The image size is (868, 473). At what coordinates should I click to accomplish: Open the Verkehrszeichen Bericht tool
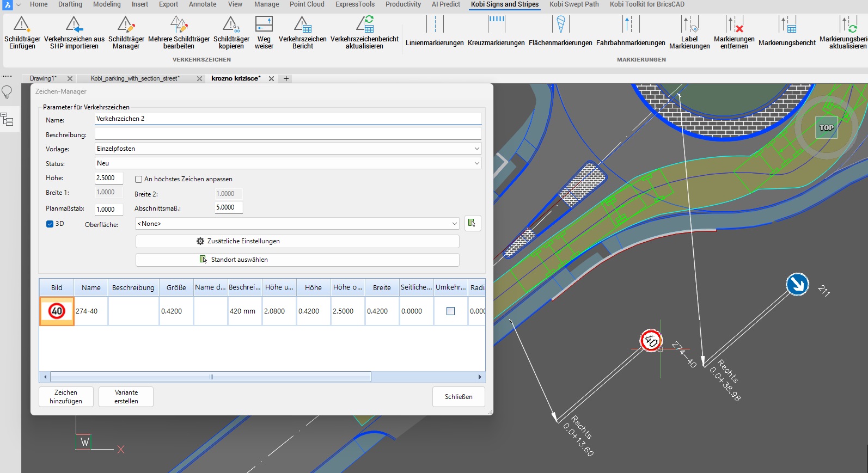303,32
